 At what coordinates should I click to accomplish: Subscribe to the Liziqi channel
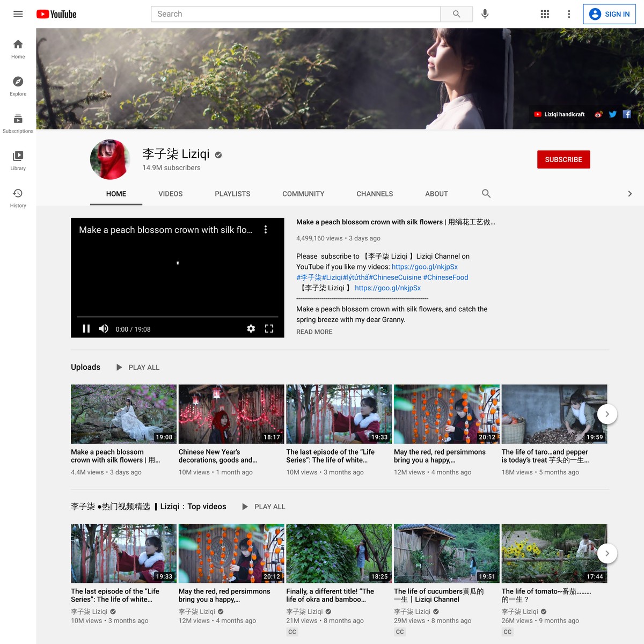[563, 159]
